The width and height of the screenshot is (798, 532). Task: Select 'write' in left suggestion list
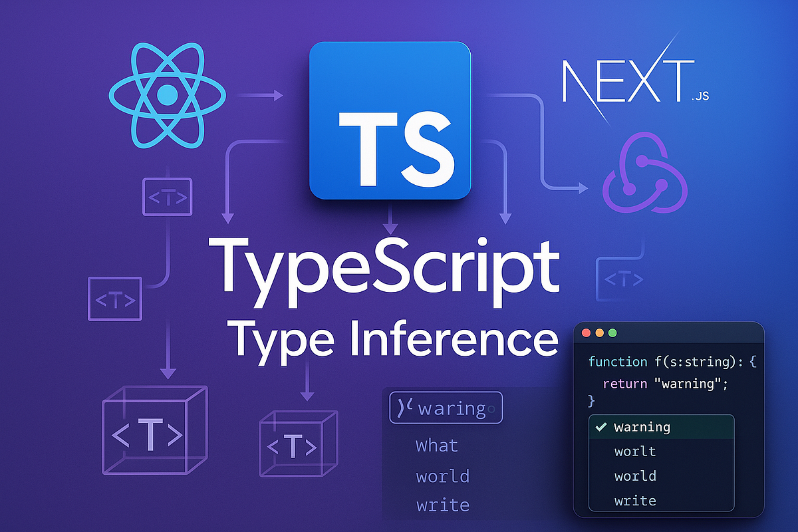pyautogui.click(x=442, y=505)
